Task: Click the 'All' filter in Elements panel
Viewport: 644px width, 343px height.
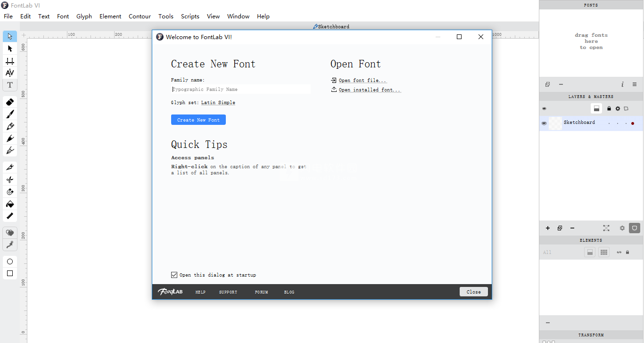Action: [547, 253]
